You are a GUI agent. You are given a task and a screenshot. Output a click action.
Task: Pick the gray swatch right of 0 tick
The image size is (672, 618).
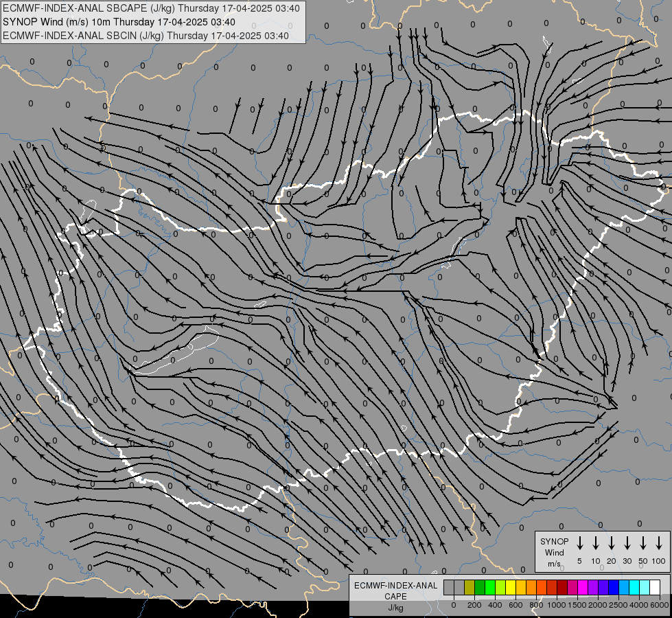459,587
